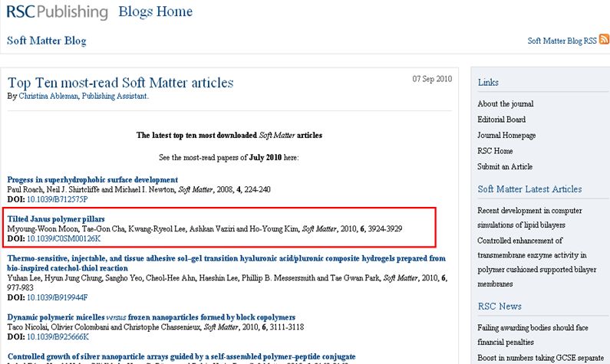The width and height of the screenshot is (610, 364).
Task: Open Soft Matter Blog RSS link
Action: tap(562, 41)
